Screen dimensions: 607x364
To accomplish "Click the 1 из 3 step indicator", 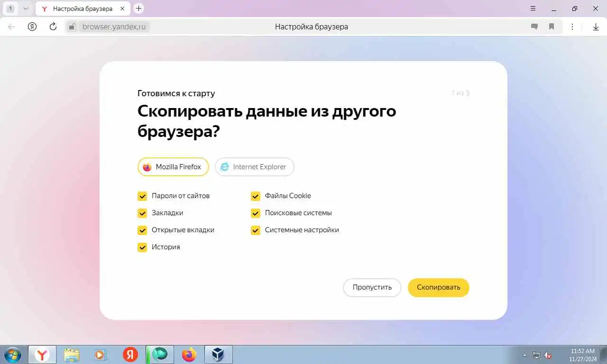I will (460, 93).
